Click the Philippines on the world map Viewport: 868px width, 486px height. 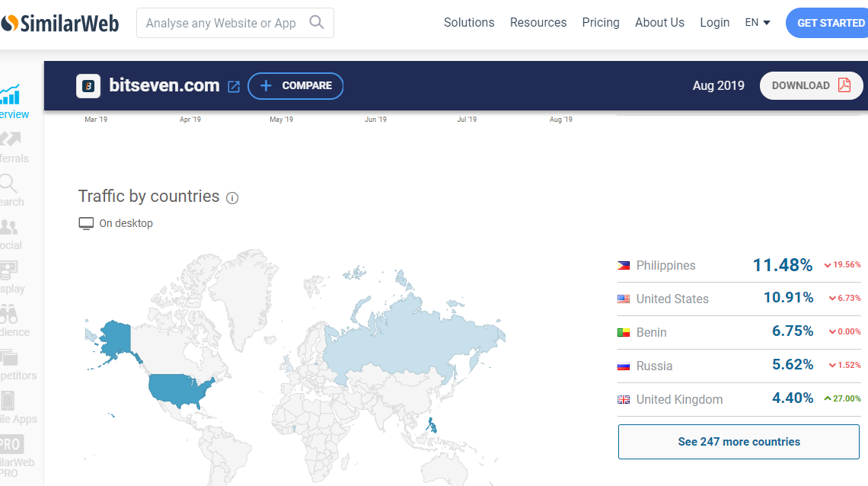pyautogui.click(x=431, y=425)
